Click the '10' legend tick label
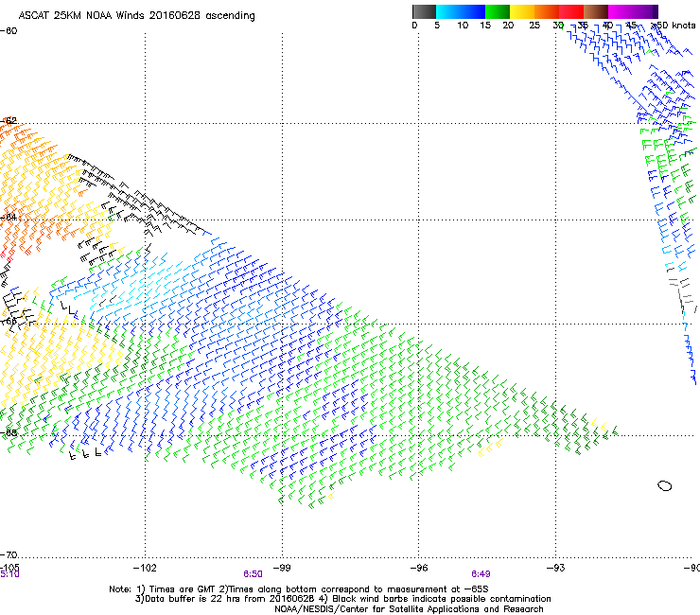The height and width of the screenshot is (615, 700). tap(463, 26)
